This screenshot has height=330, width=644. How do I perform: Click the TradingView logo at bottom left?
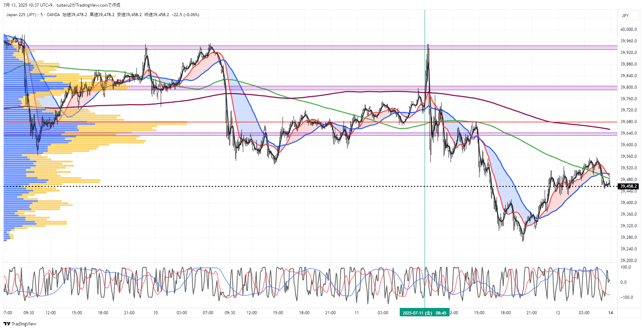coord(20,324)
